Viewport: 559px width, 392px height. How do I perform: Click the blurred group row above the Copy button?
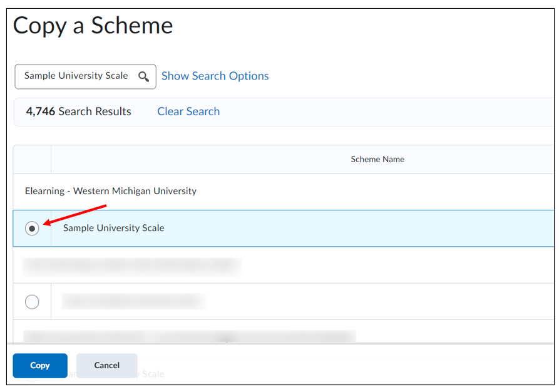point(188,336)
